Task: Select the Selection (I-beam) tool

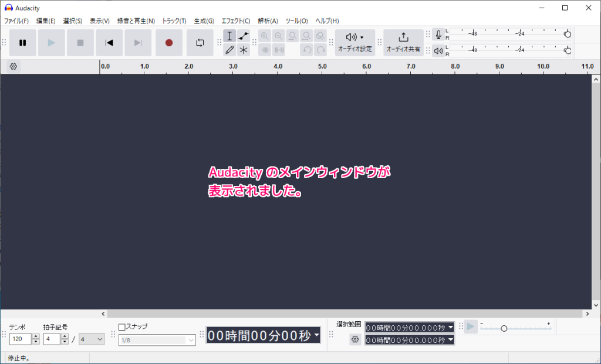Action: click(x=229, y=36)
